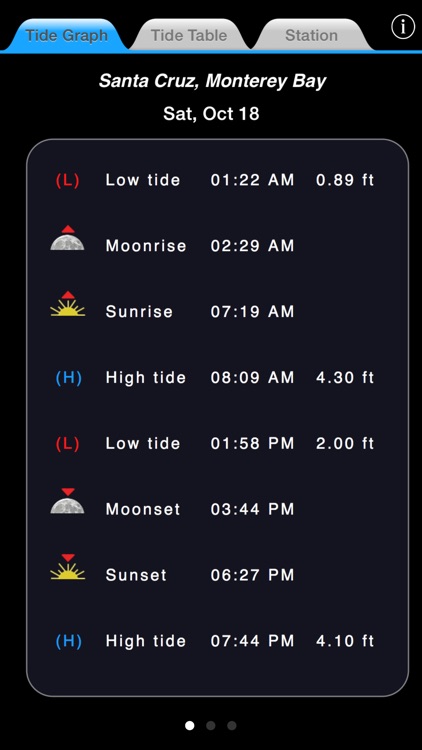Tap the Sunrise sun icon
422x750 pixels.
(x=67, y=304)
